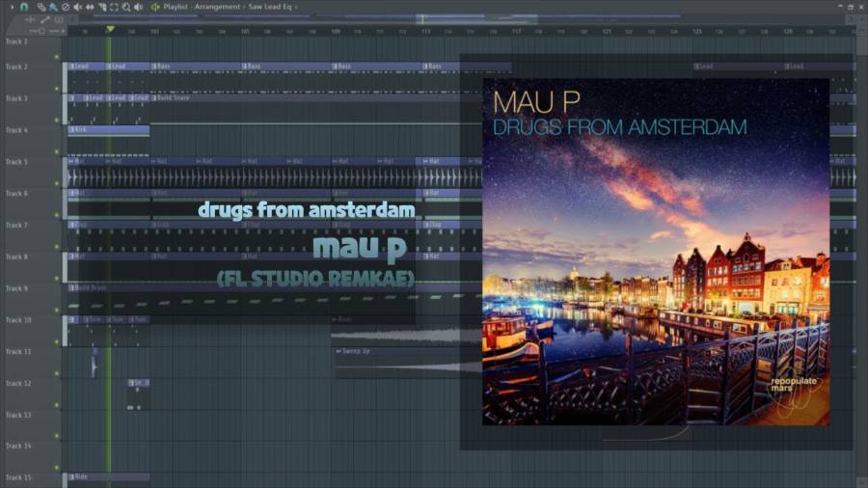Open the playlist options menu arrow

(x=12, y=7)
